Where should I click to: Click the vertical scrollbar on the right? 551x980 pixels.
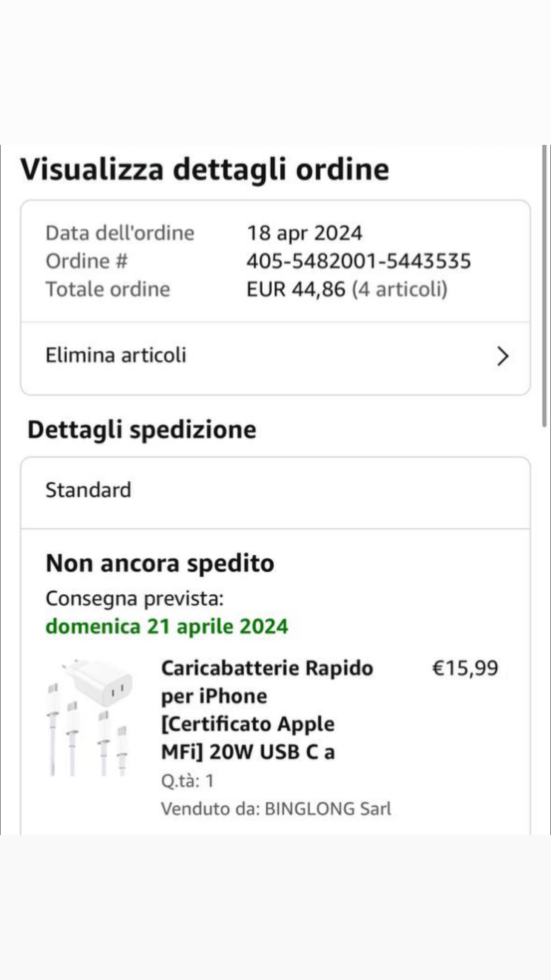(544, 285)
